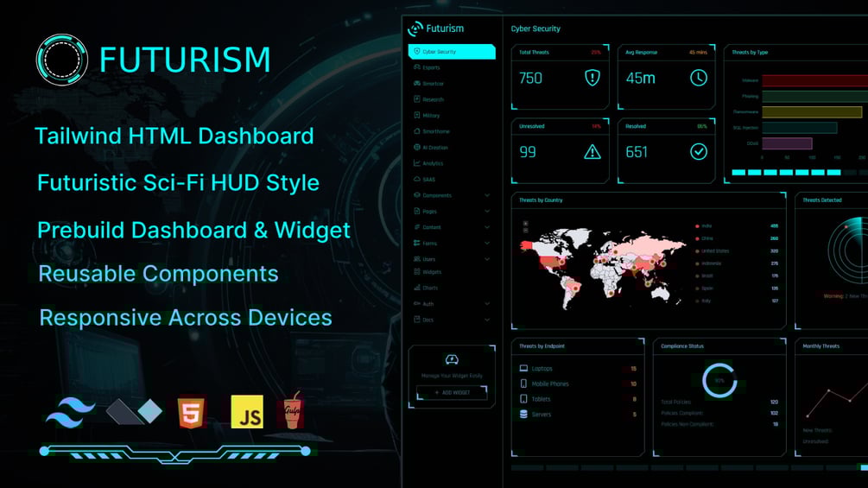The width and height of the screenshot is (868, 488).
Task: Expand the Pages menu chevron
Action: [x=487, y=211]
